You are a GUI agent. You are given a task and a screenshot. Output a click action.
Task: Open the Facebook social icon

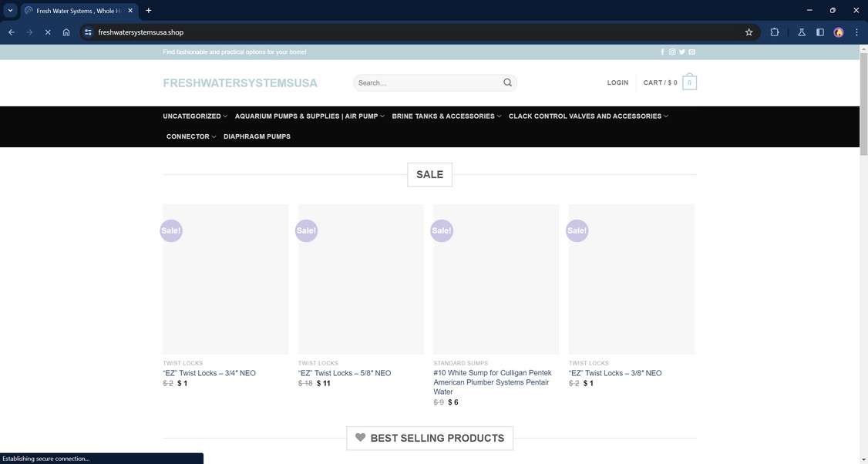tap(661, 52)
